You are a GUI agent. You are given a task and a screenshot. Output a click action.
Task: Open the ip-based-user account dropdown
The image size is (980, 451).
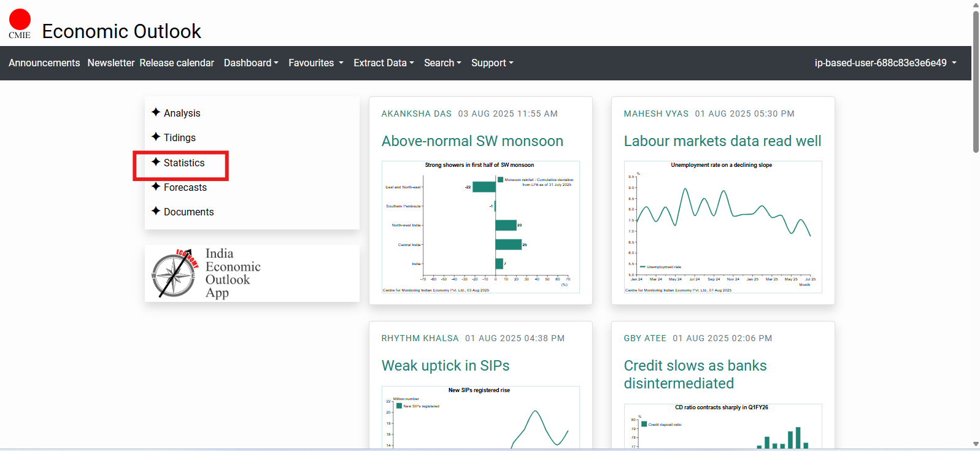[x=885, y=63]
